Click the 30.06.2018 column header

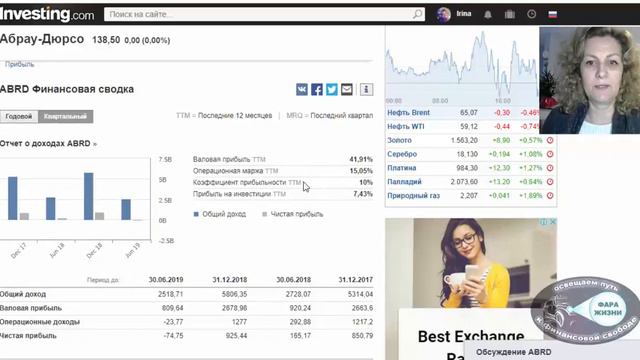(293, 280)
